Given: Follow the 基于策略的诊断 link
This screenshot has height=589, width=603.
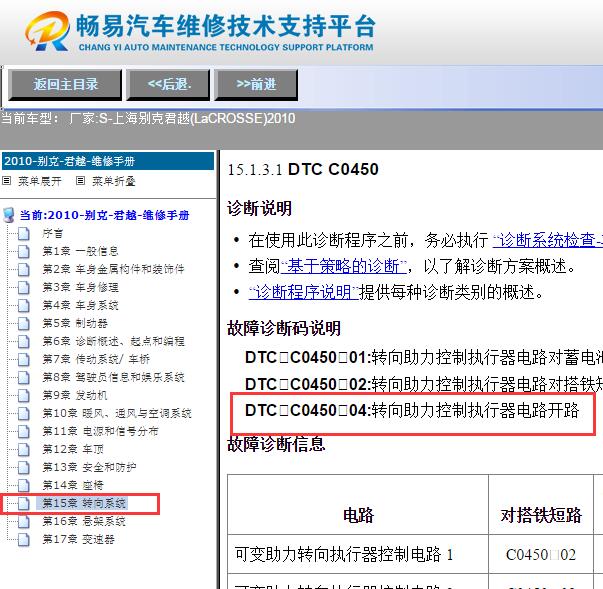Looking at the screenshot, I should pos(343,266).
